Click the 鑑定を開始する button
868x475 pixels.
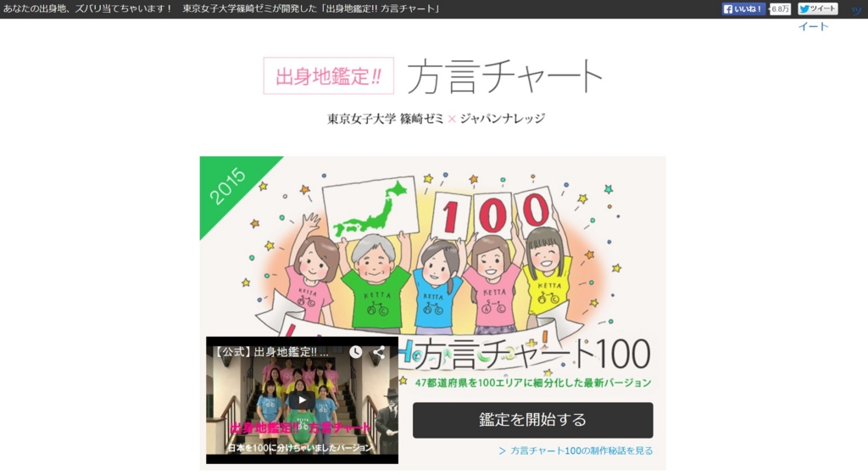[532, 420]
